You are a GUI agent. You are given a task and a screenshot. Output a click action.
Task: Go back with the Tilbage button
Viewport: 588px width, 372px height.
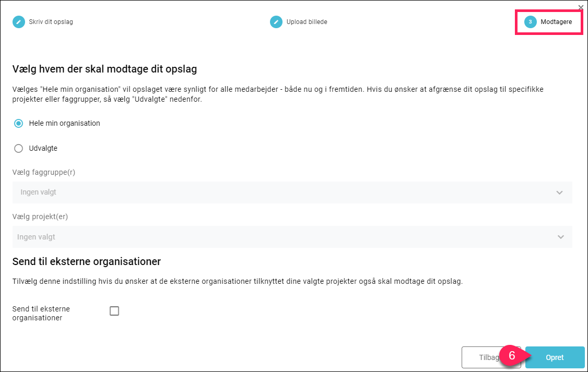pos(491,357)
